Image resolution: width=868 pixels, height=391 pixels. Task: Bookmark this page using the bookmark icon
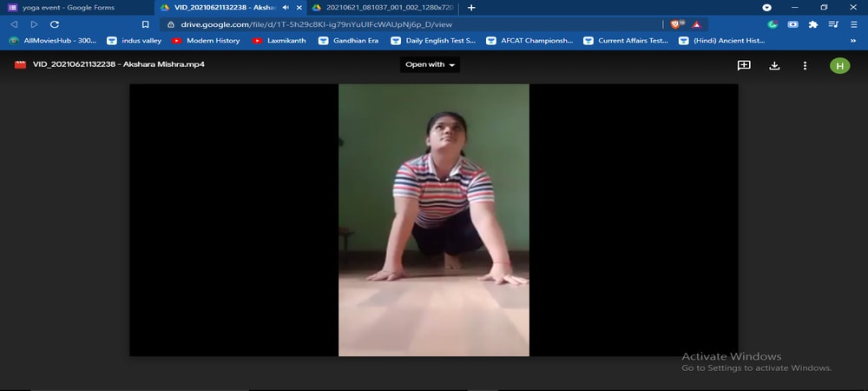tap(145, 24)
